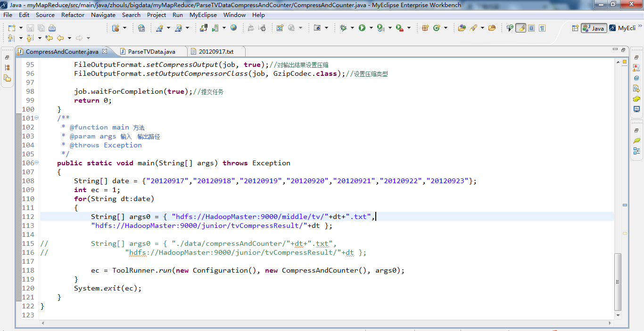Open the Debug configurations dropdown arrow
Image resolution: width=644 pixels, height=331 pixels.
click(x=352, y=28)
